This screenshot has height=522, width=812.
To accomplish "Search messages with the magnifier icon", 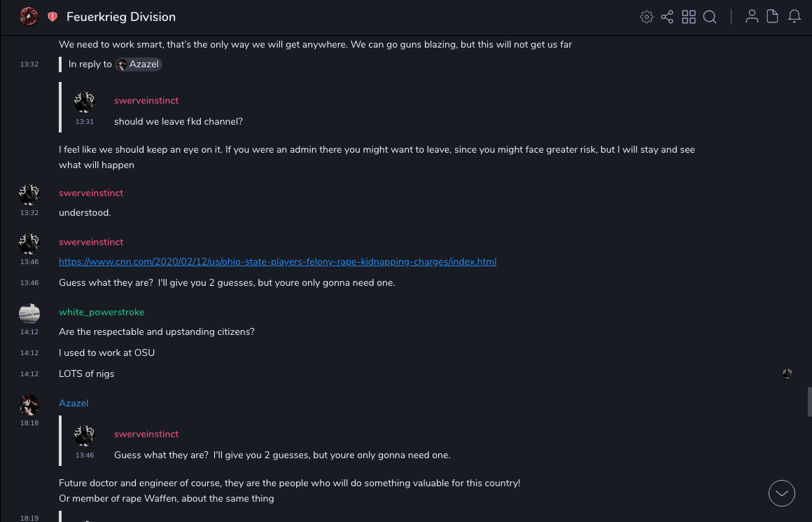I will 710,17.
